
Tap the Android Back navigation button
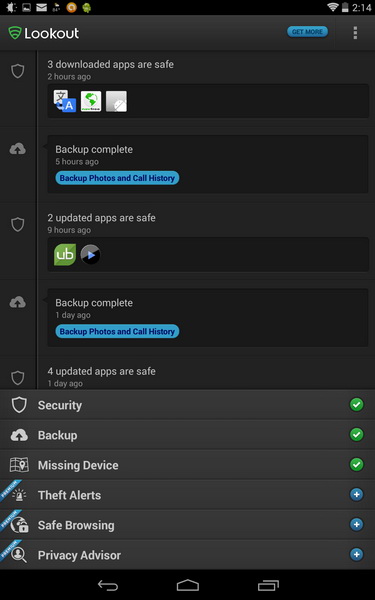[108, 585]
